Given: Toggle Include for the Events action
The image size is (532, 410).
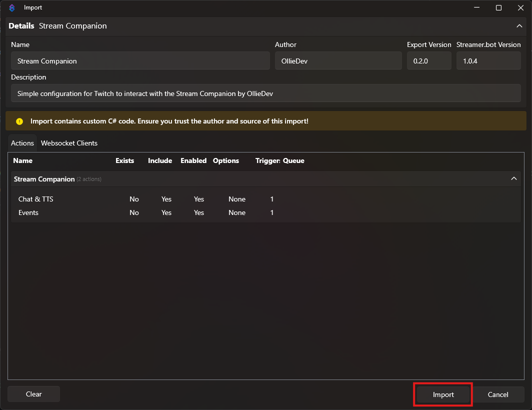Looking at the screenshot, I should pyautogui.click(x=166, y=212).
